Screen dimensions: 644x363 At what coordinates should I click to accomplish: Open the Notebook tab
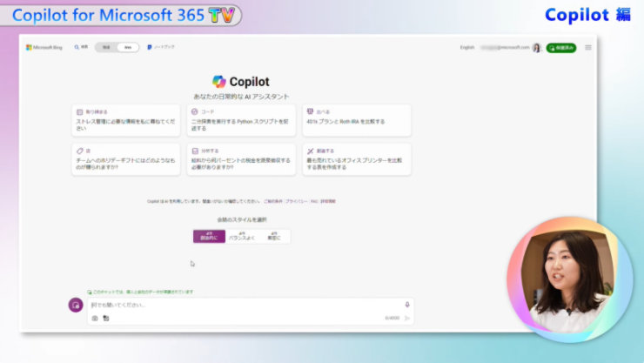(161, 47)
